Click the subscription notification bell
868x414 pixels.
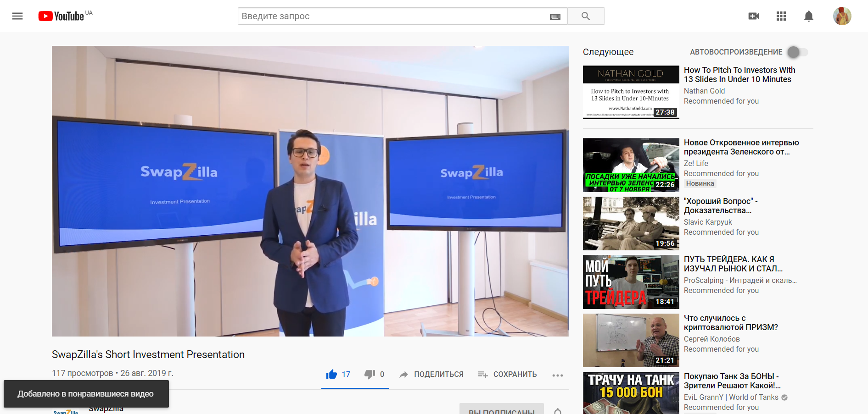(558, 411)
